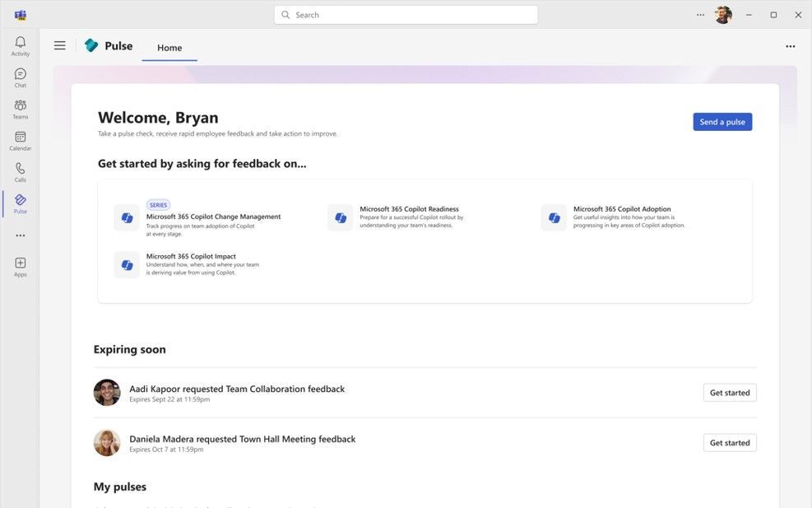This screenshot has width=812, height=508.
Task: Click Expires Oct 7 at 11:59pm text
Action: [166, 450]
